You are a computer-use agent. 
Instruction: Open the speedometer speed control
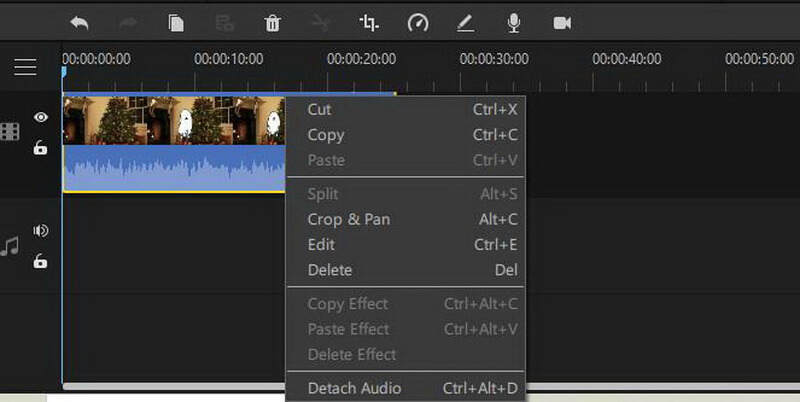click(418, 23)
